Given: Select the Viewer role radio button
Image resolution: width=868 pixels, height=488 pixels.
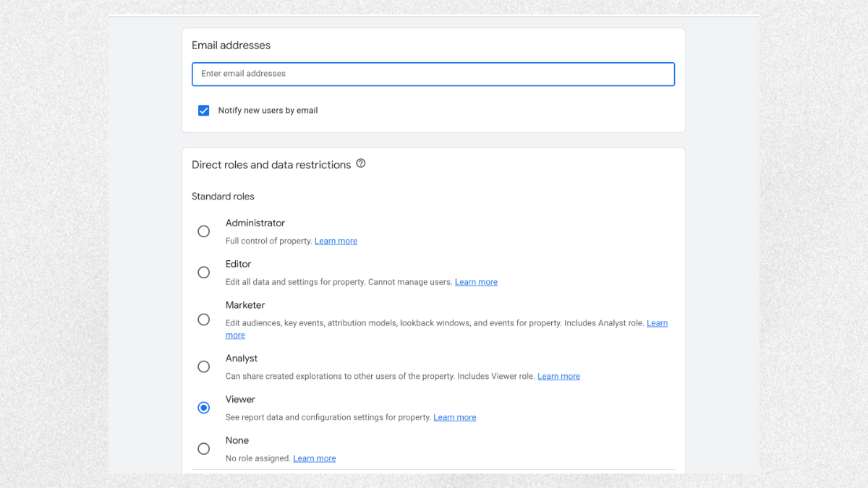Looking at the screenshot, I should [x=204, y=408].
